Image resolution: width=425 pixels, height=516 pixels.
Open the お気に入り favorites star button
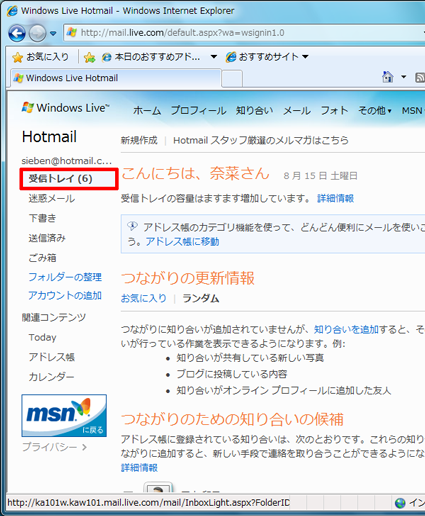[40, 57]
